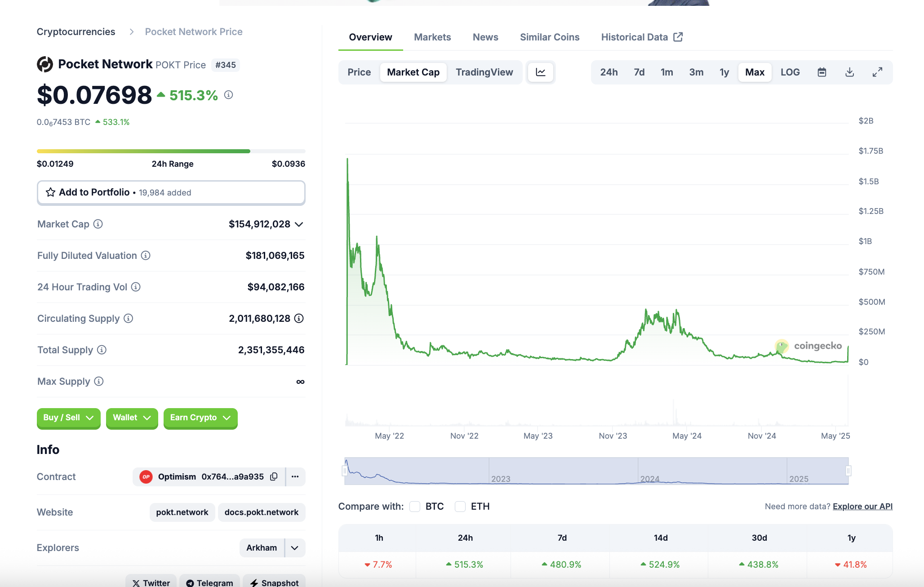Enable ETH comparison checkbox
The height and width of the screenshot is (587, 924).
coord(460,507)
